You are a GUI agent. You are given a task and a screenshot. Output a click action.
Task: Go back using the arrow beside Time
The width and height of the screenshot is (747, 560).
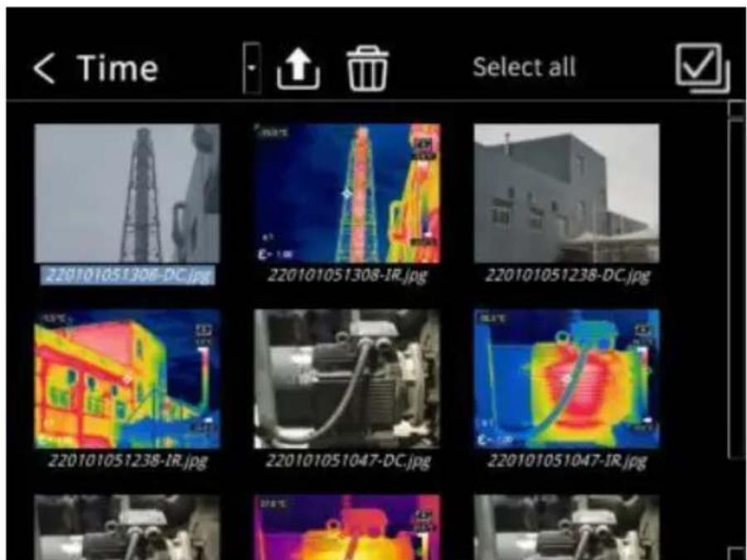coord(44,68)
